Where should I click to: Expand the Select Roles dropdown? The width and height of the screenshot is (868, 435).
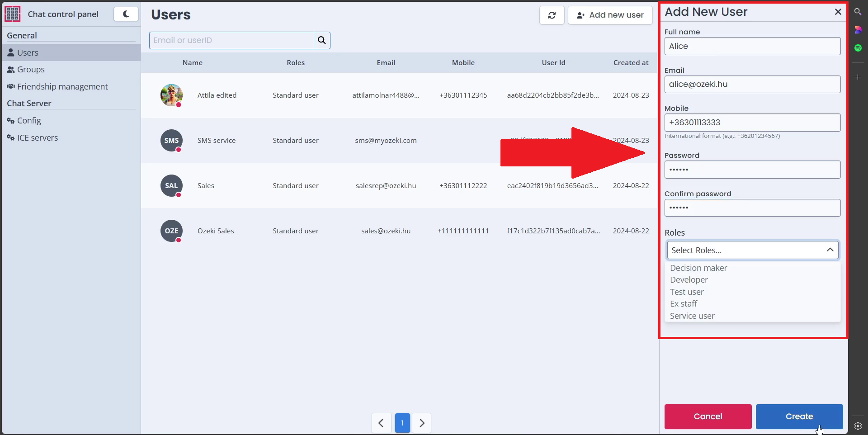[752, 250]
